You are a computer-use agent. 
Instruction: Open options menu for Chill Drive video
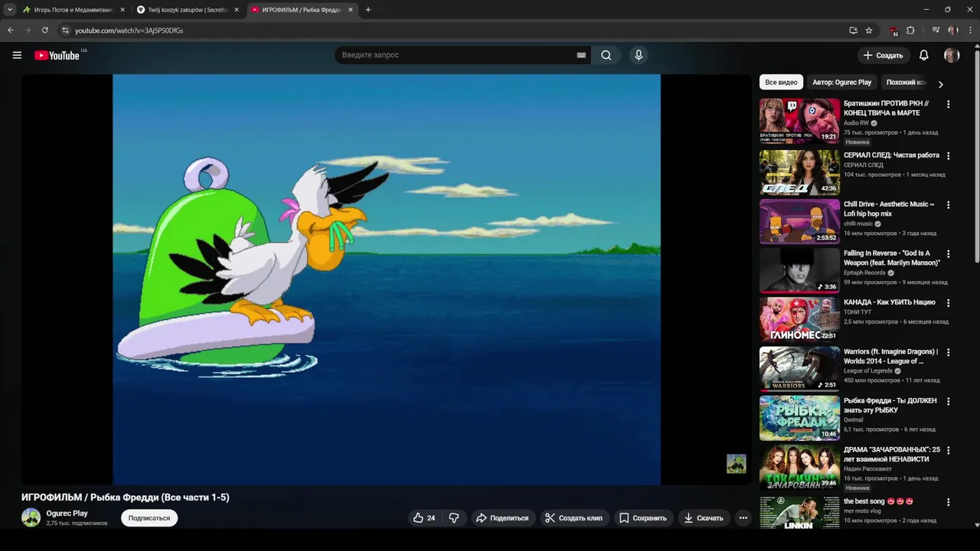point(948,205)
